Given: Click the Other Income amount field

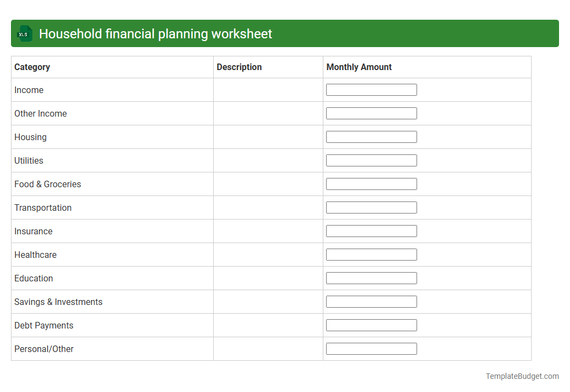Looking at the screenshot, I should 371,113.
